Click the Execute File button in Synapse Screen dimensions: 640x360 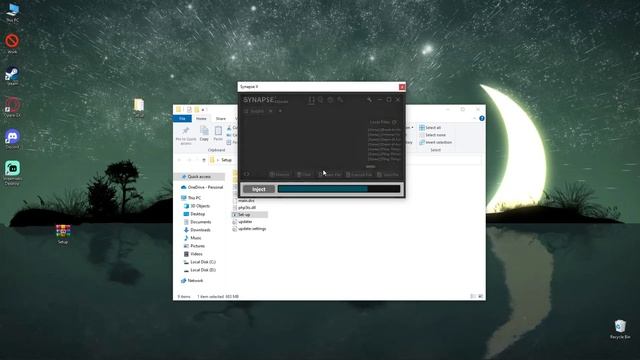(x=359, y=174)
